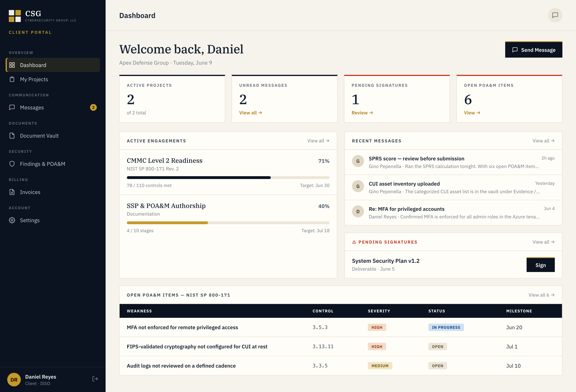Click the G avatar on the CUI asset inventory message

tap(358, 186)
